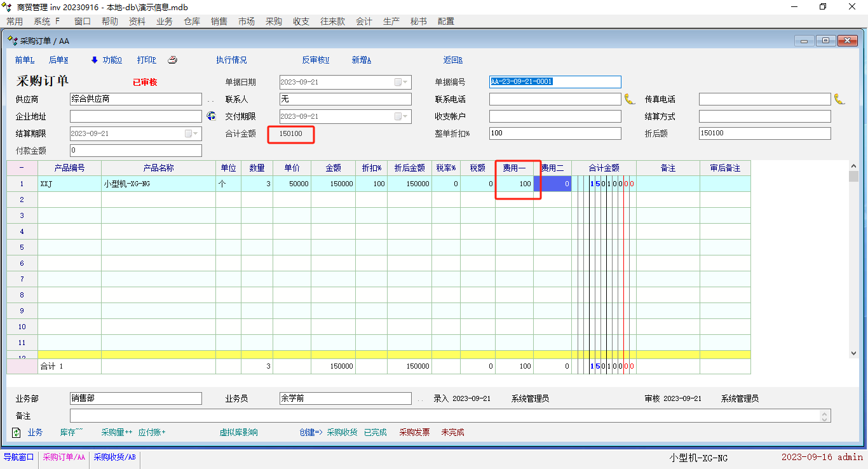The height and width of the screenshot is (469, 868).
Task: Click the phone icon beside 传真电话 field
Action: pos(839,99)
